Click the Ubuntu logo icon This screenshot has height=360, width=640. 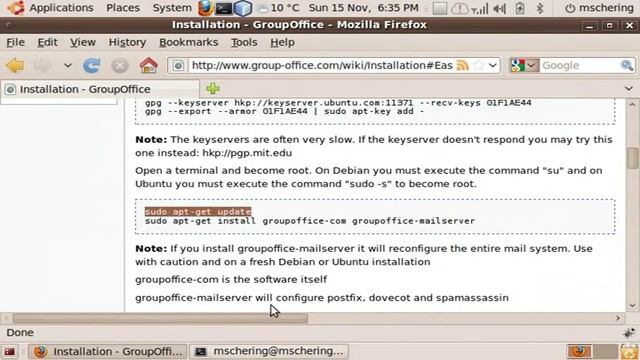(x=16, y=8)
